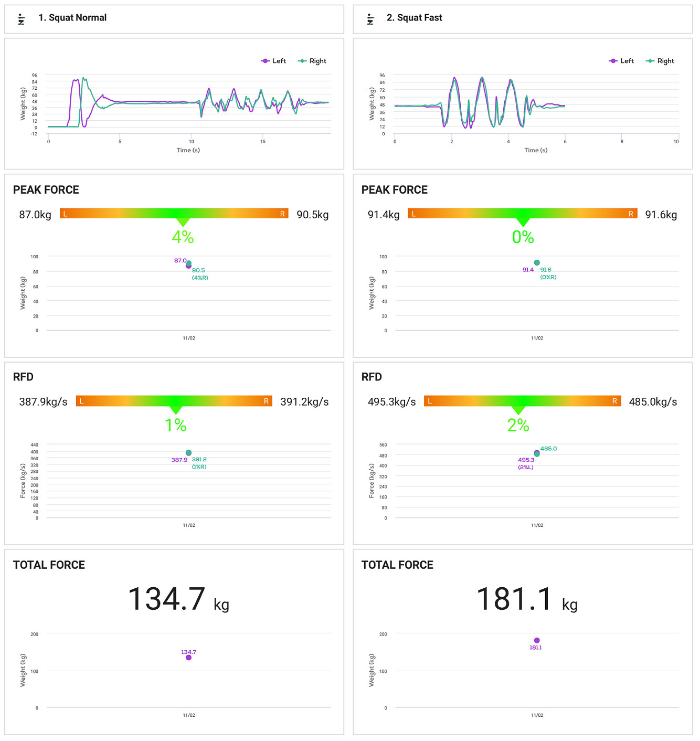Click the Squat Normal peak force data point

(x=188, y=264)
